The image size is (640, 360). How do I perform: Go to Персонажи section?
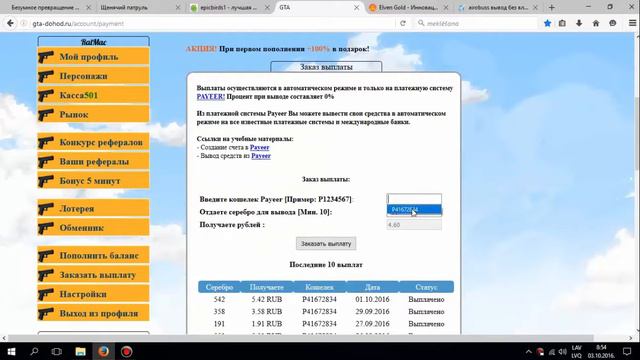(x=93, y=76)
